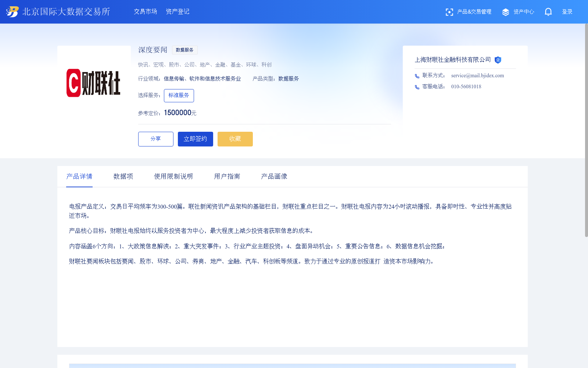The height and width of the screenshot is (368, 588).
Task: Click the Beijing data exchange logo icon
Action: point(12,12)
